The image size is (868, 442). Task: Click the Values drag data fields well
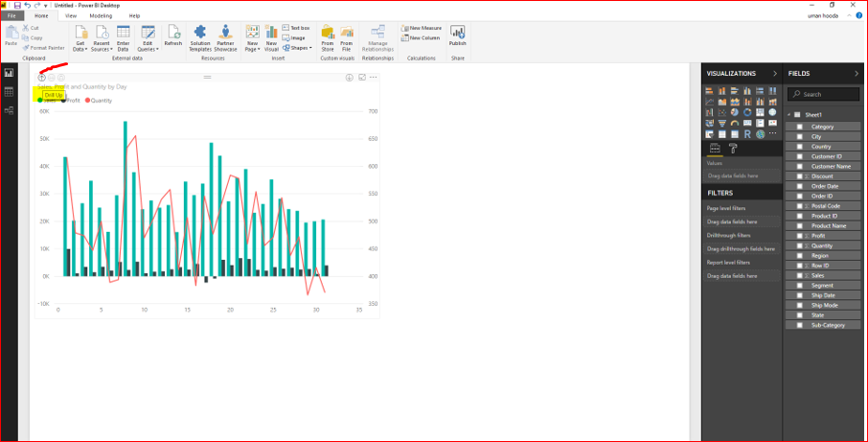tap(742, 176)
